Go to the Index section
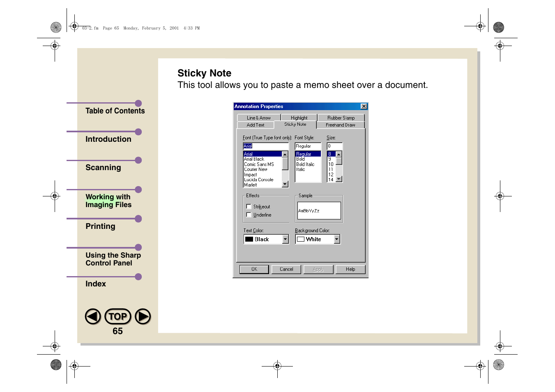This screenshot has height=392, width=555. (96, 284)
